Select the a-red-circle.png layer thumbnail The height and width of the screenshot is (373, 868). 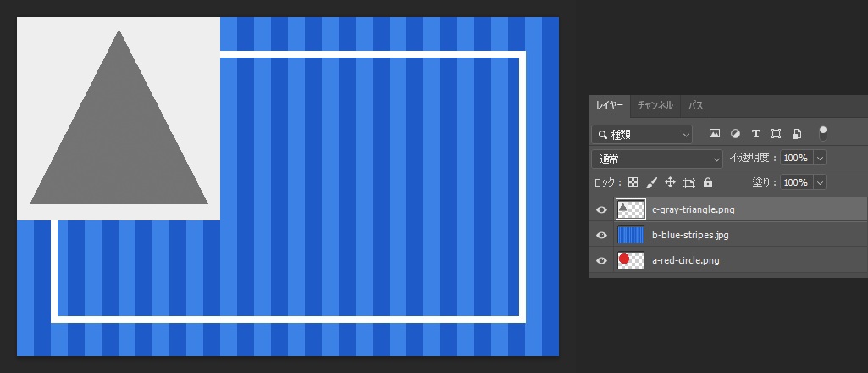point(631,260)
